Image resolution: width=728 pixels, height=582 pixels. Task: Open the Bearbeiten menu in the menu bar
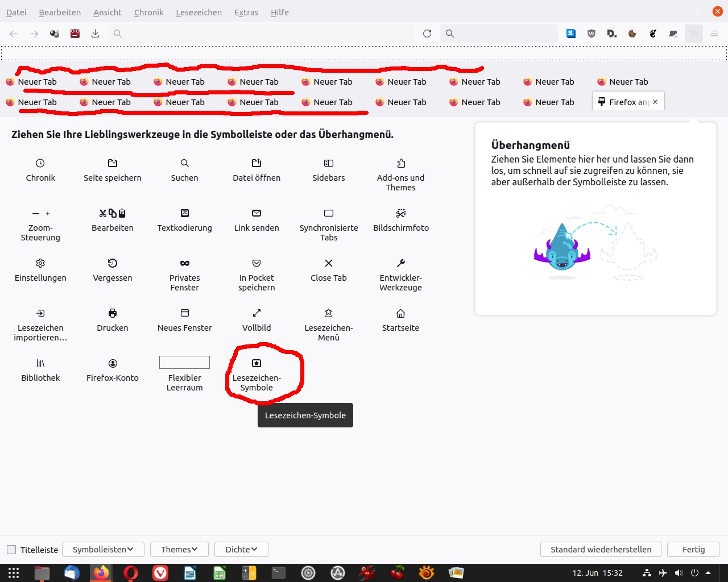[60, 12]
